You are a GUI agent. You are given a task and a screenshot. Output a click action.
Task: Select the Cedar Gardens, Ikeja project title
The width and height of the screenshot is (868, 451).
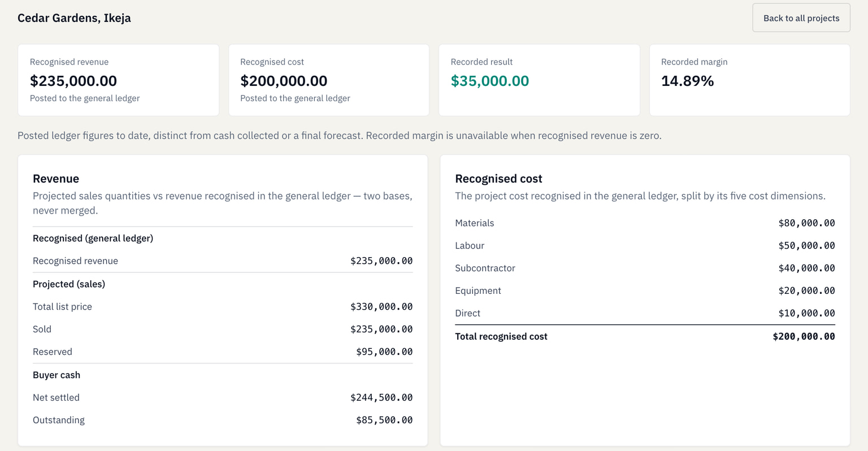[74, 18]
